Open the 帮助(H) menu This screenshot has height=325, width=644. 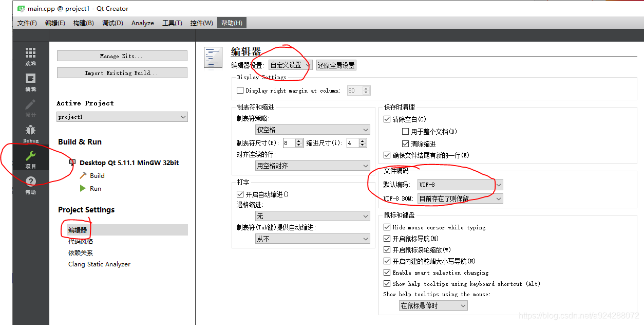tap(232, 23)
